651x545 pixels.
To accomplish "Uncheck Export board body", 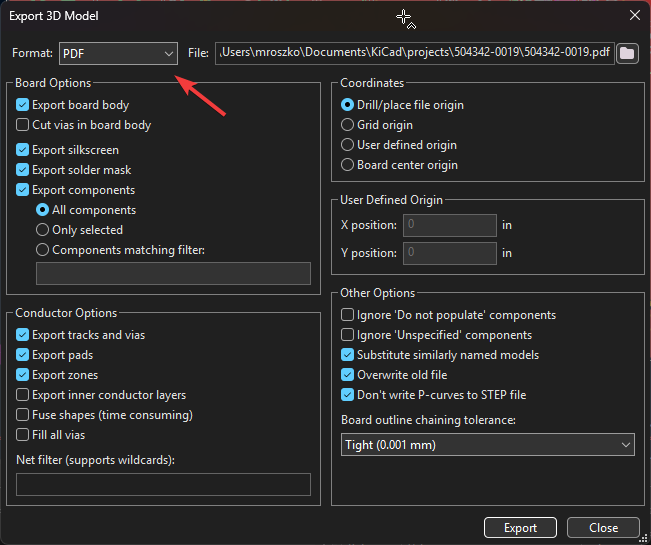I will point(23,105).
